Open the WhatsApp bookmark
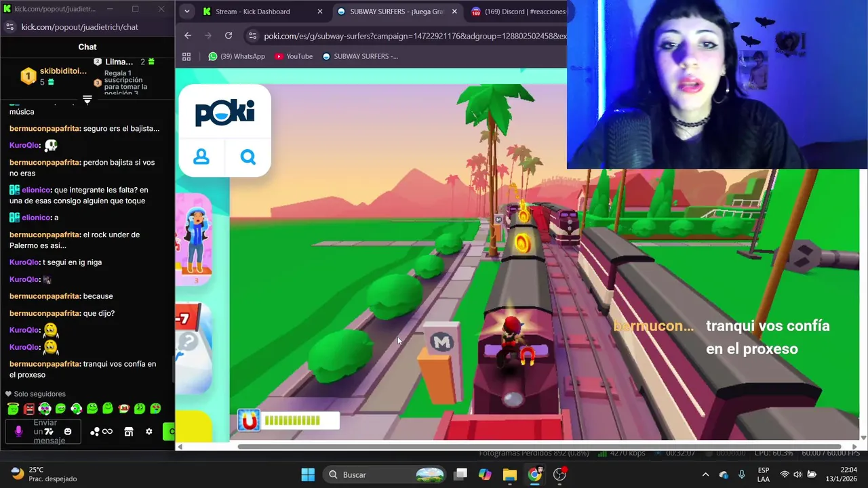Viewport: 868px width, 488px height. [237, 56]
